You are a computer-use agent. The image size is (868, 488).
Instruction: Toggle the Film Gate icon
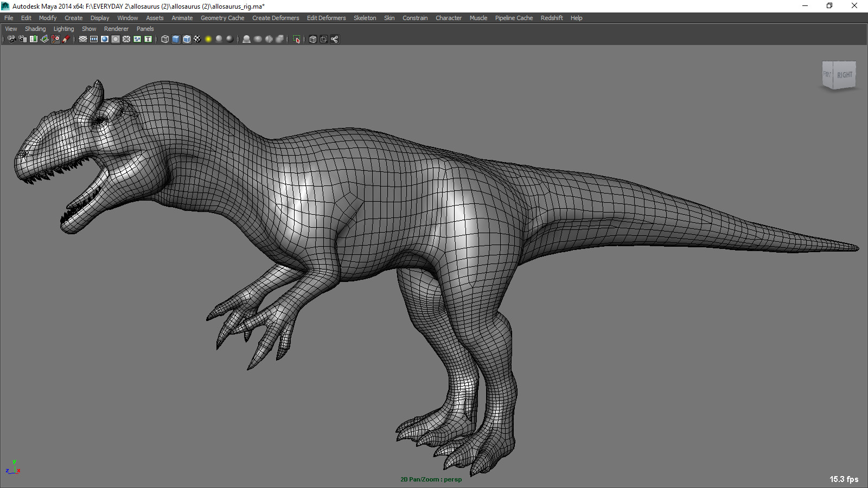click(x=94, y=39)
